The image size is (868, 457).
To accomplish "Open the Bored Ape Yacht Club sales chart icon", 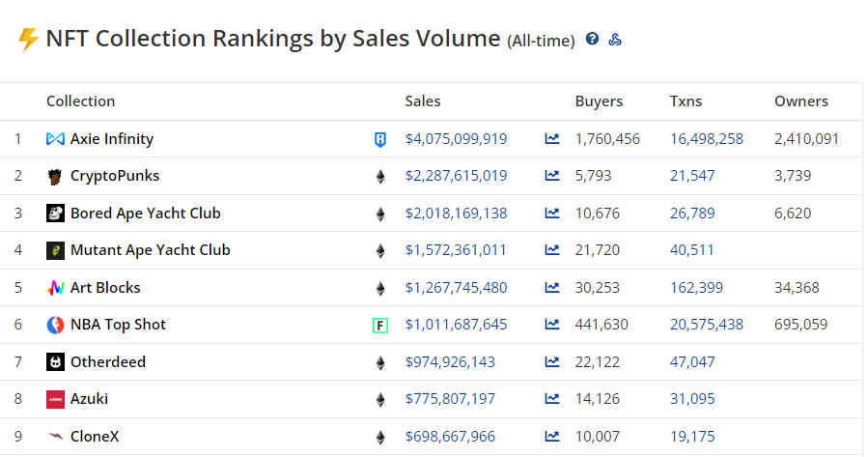I will coord(552,213).
